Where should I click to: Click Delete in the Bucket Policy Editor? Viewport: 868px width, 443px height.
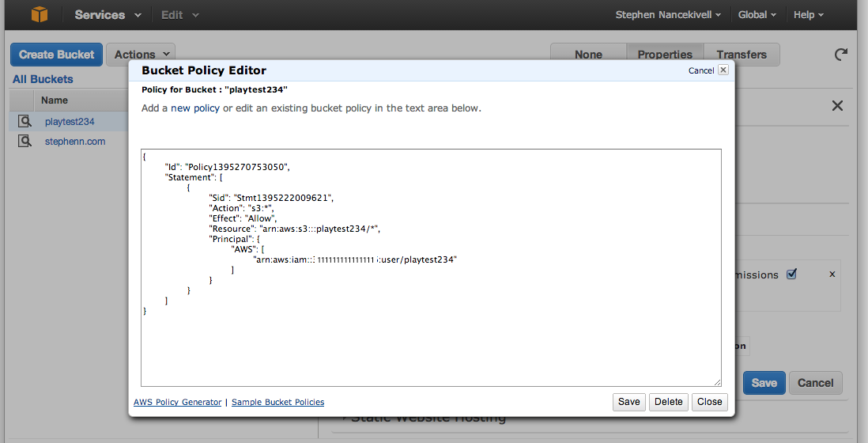pyautogui.click(x=668, y=402)
